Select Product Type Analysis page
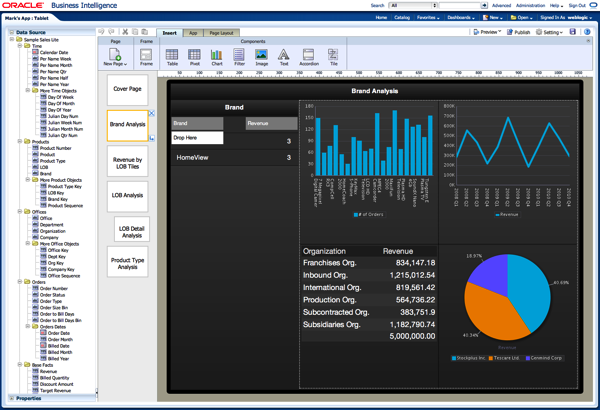 coord(127,262)
